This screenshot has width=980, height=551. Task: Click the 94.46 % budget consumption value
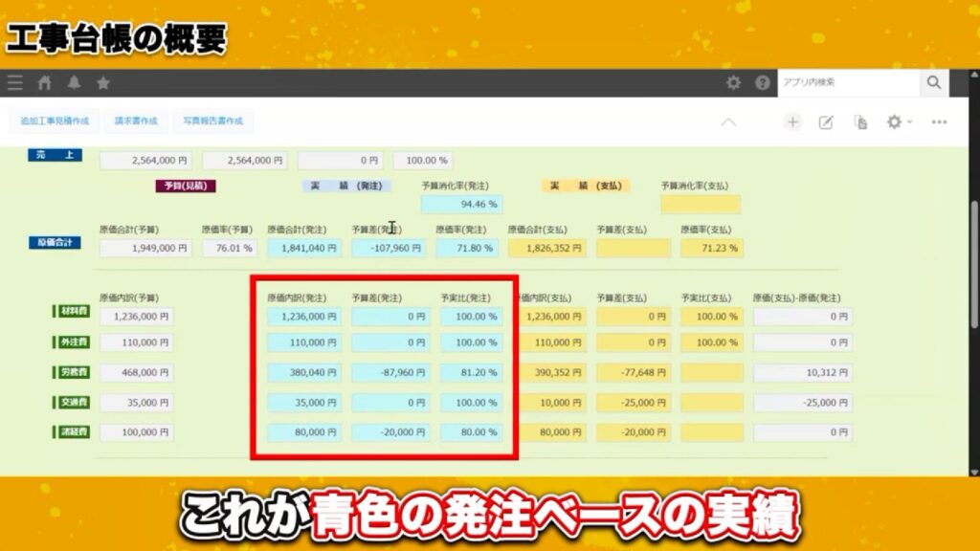(462, 205)
